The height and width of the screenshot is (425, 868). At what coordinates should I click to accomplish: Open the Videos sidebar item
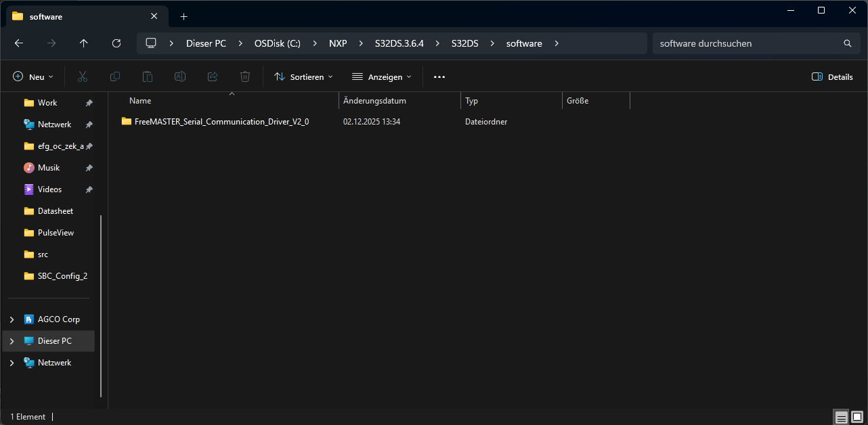coord(49,189)
